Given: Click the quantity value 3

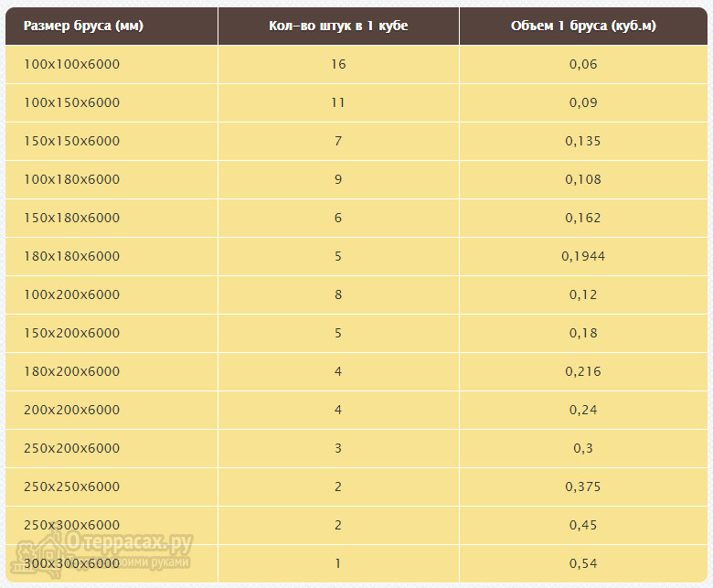Looking at the screenshot, I should [338, 448].
